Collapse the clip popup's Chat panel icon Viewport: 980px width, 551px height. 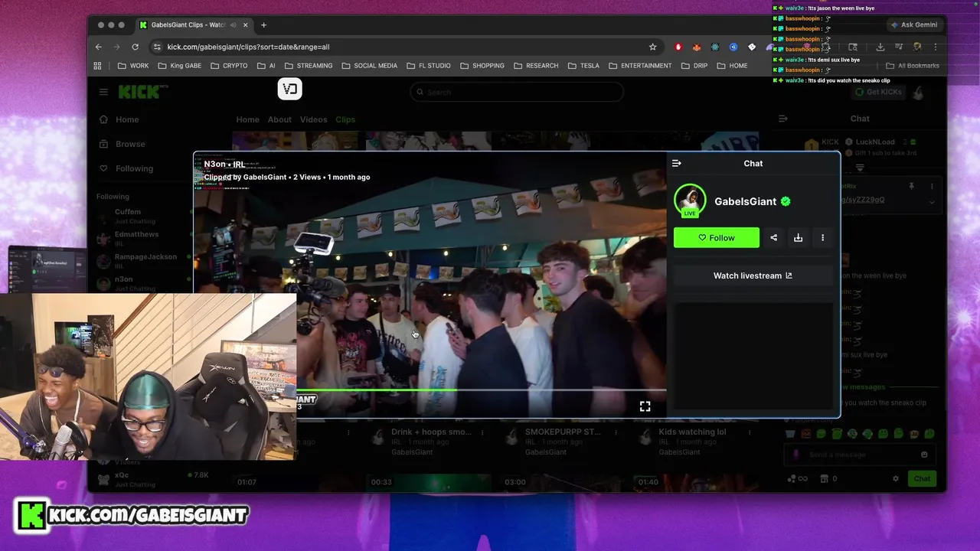coord(676,163)
